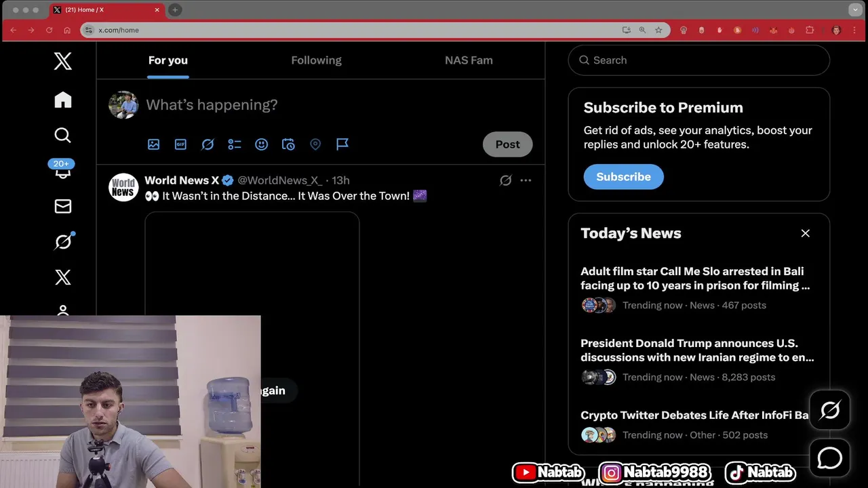Click the What's happening? compose field
Image resolution: width=868 pixels, height=488 pixels.
point(212,105)
